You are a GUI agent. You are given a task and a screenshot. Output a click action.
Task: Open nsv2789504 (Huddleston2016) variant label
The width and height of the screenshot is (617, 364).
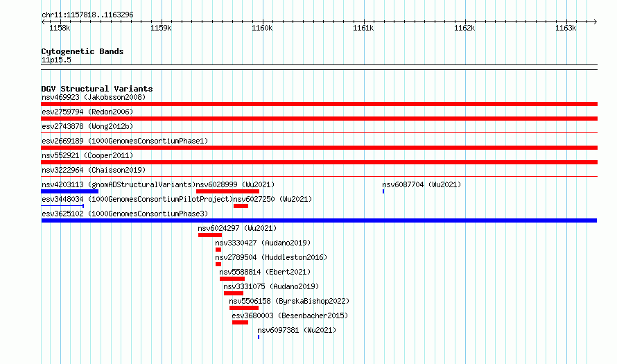pos(271,257)
